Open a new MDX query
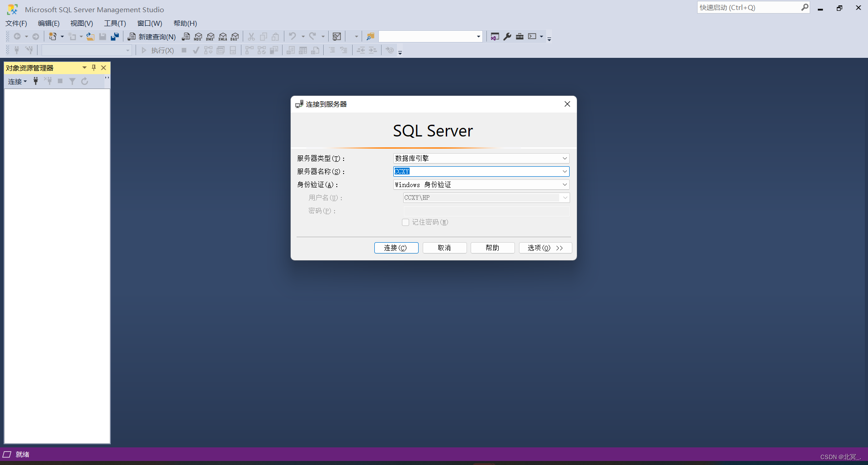The height and width of the screenshot is (465, 868). tap(198, 37)
